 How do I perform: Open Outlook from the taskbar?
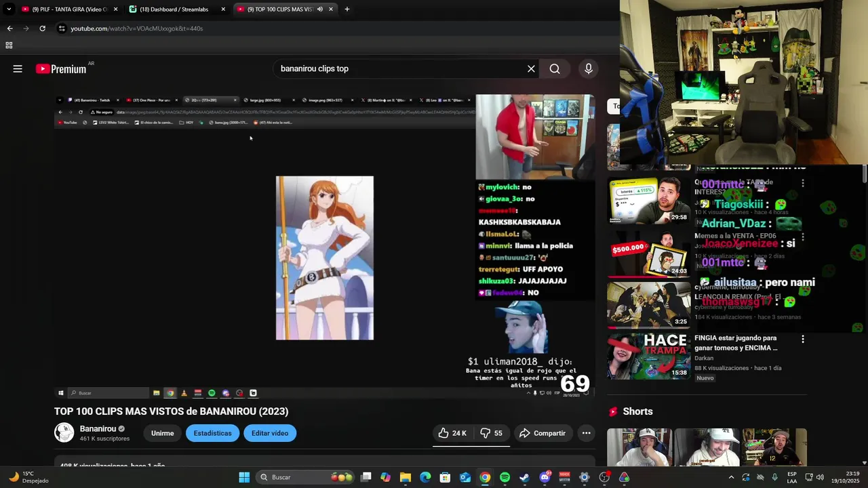pyautogui.click(x=465, y=477)
